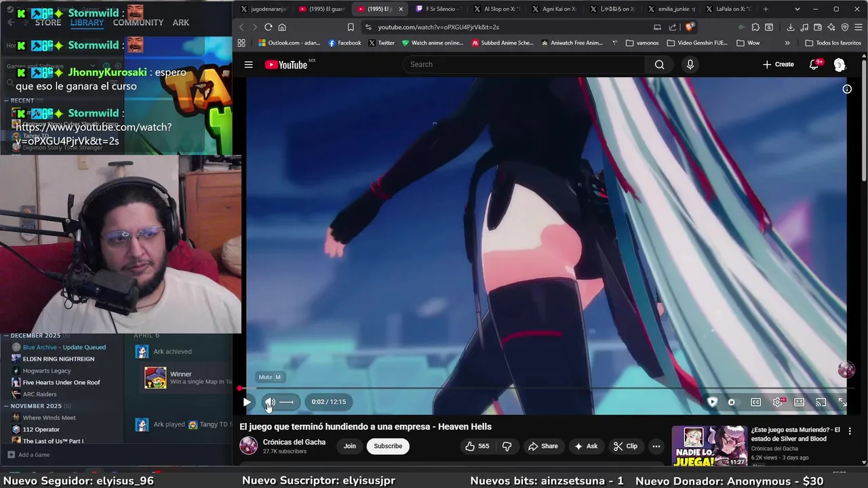Open the player settings gear

click(x=778, y=402)
